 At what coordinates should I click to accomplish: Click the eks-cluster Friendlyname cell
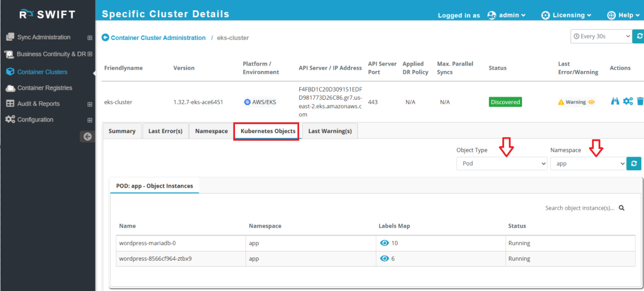(x=118, y=102)
